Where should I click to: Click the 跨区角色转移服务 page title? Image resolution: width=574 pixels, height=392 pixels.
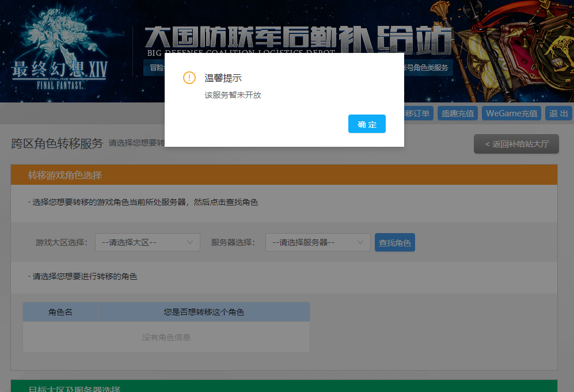pyautogui.click(x=57, y=143)
